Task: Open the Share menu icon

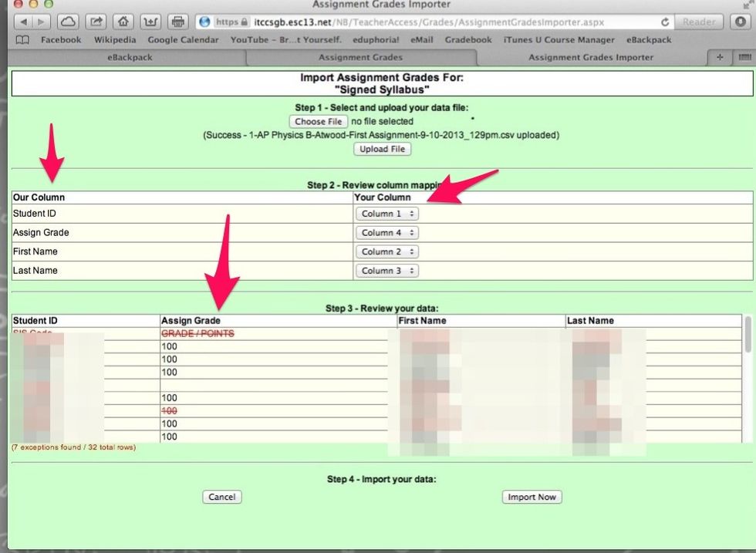Action: [x=95, y=22]
